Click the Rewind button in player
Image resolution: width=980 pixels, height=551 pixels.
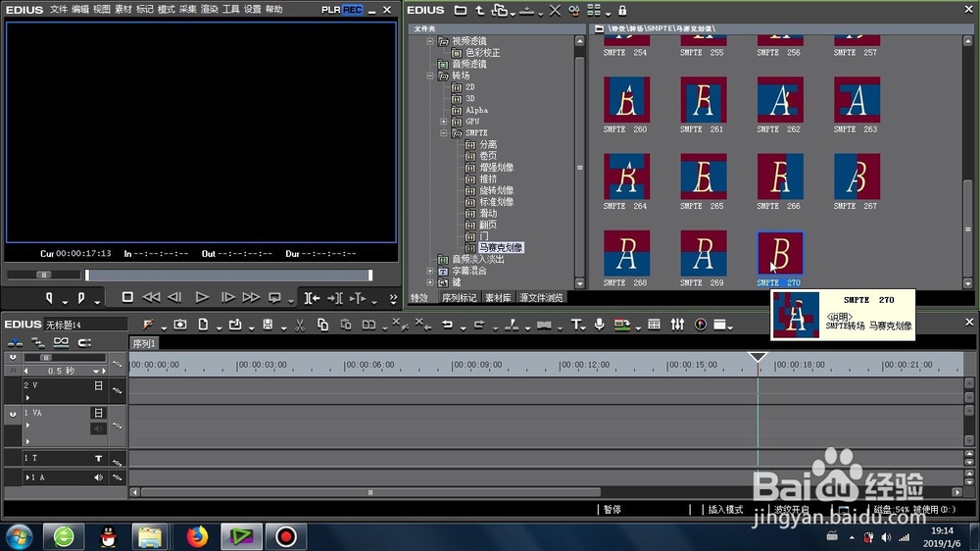151,298
